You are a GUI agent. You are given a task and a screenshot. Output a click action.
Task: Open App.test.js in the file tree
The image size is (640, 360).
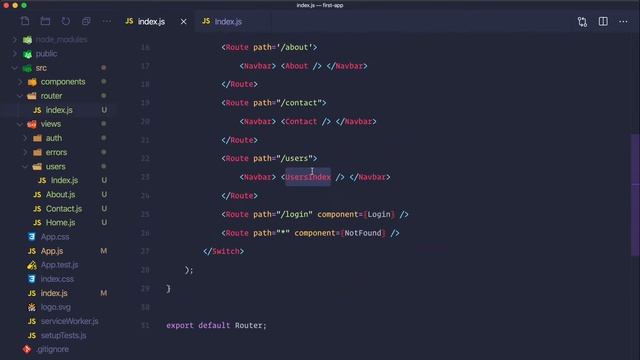(x=60, y=265)
